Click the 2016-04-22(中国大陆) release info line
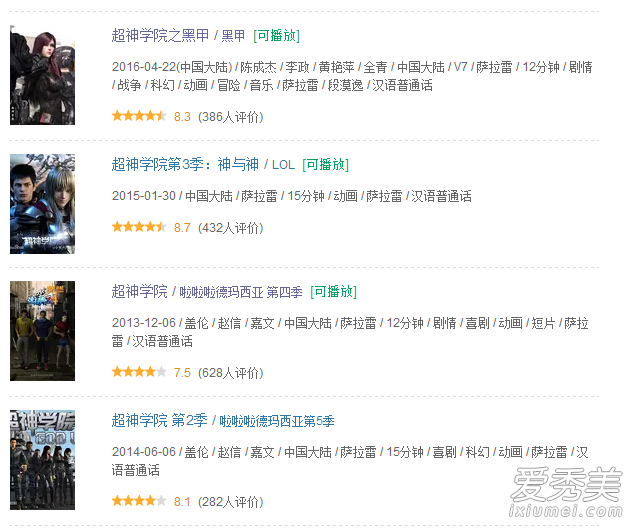Screen dimensions: 637x531 click(352, 76)
